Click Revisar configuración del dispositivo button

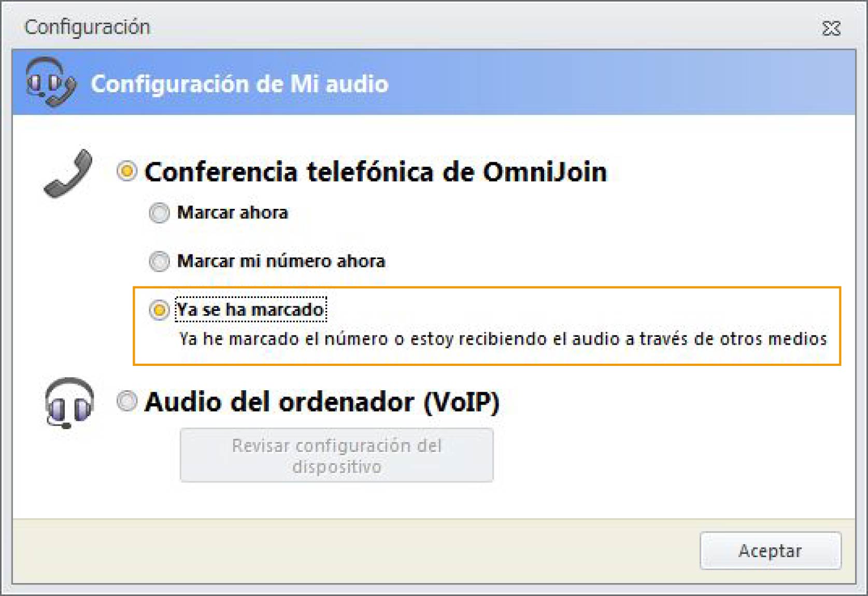(x=336, y=456)
